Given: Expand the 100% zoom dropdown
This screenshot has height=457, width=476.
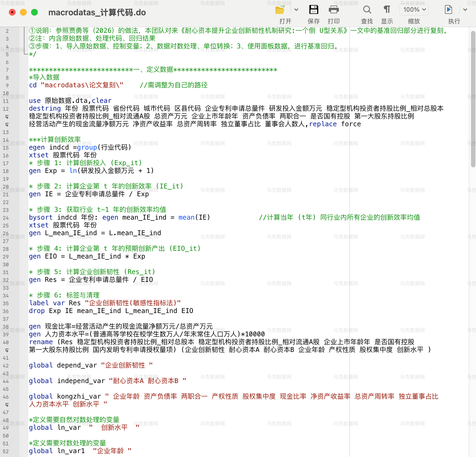Looking at the screenshot, I should tap(414, 10).
